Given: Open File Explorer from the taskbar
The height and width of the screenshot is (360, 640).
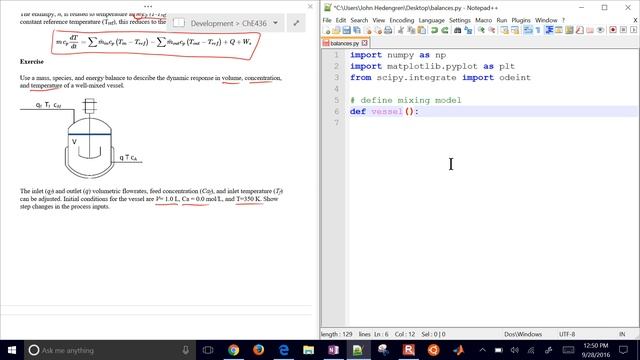Looking at the screenshot, I should coord(309,350).
